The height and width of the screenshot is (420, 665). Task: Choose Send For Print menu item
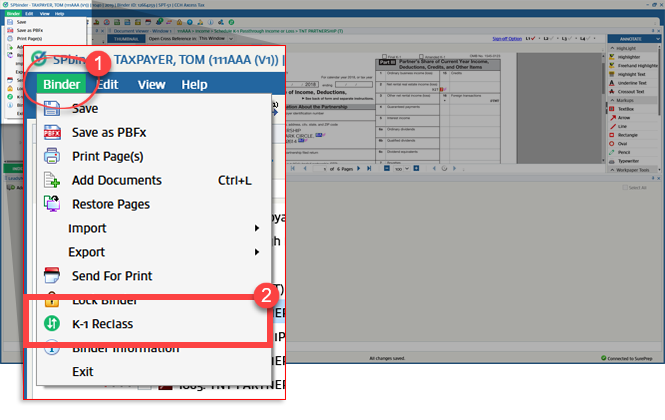point(154,276)
